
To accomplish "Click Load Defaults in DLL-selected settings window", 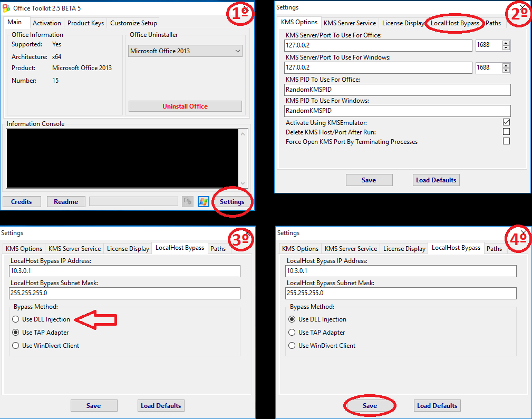I will coord(437,406).
